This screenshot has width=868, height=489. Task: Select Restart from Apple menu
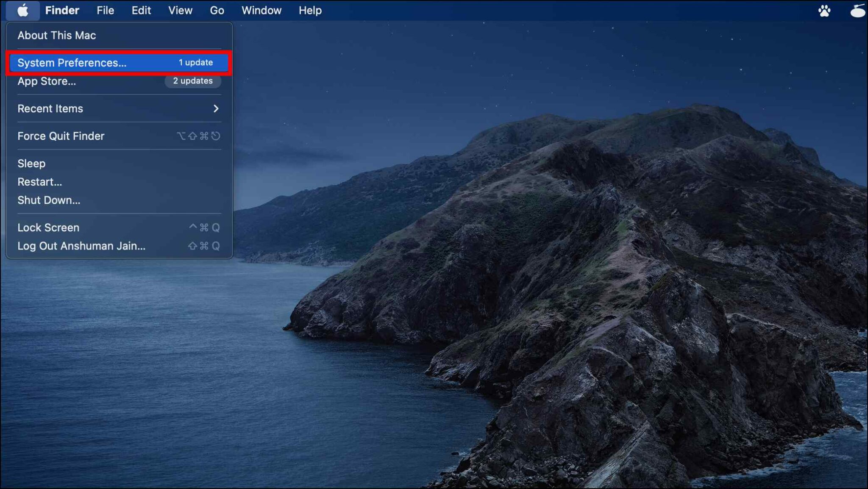point(39,182)
